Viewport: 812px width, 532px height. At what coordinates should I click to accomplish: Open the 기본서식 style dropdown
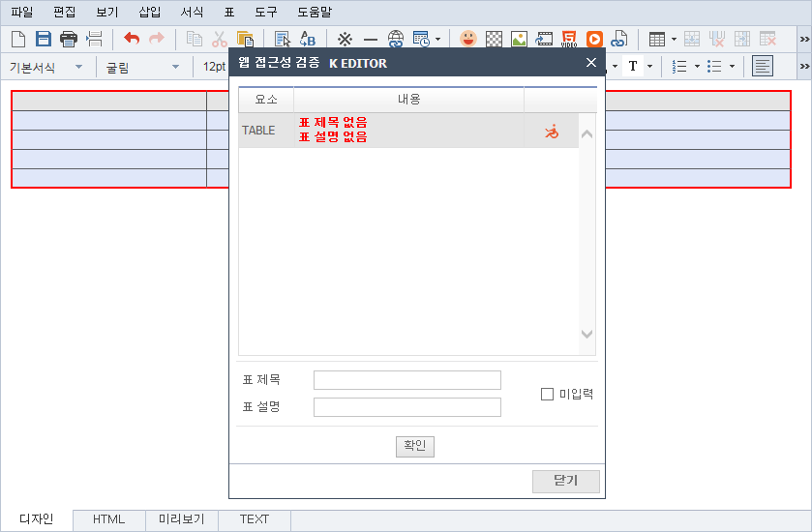coord(45,67)
